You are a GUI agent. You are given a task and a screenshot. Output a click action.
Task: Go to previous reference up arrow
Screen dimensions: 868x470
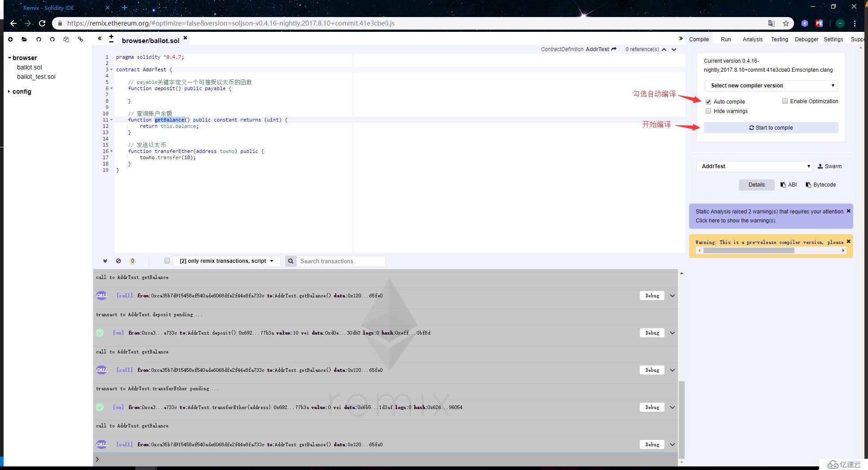pyautogui.click(x=664, y=49)
